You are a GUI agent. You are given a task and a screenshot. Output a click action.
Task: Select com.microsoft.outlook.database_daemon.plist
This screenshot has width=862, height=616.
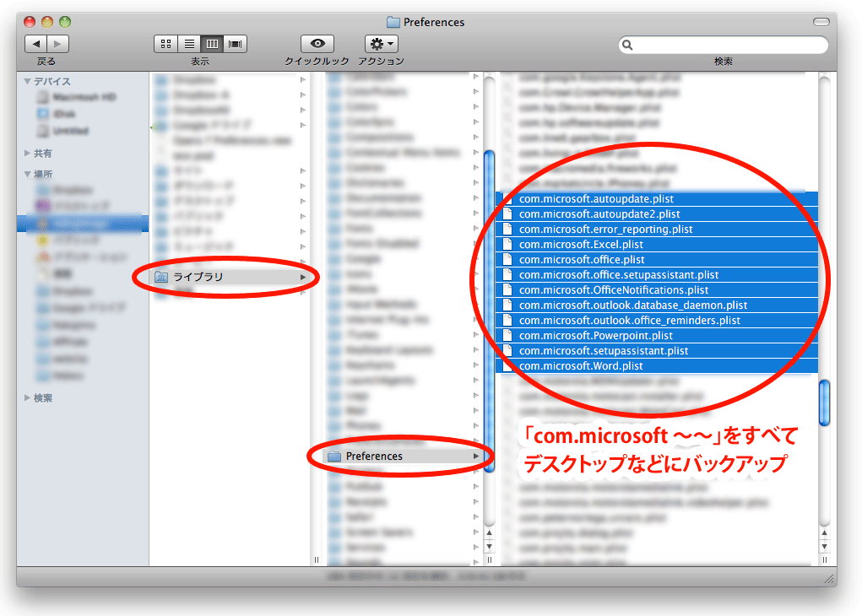pyautogui.click(x=657, y=305)
